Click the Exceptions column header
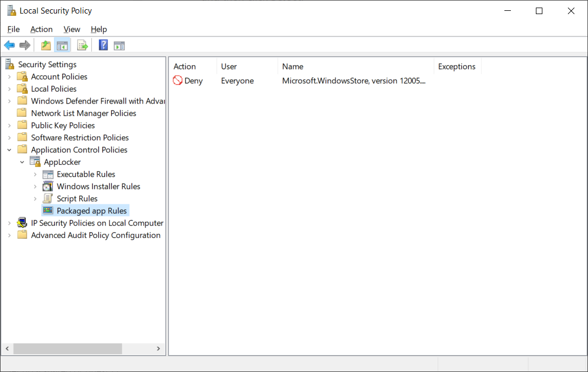The width and height of the screenshot is (588, 372). (457, 67)
